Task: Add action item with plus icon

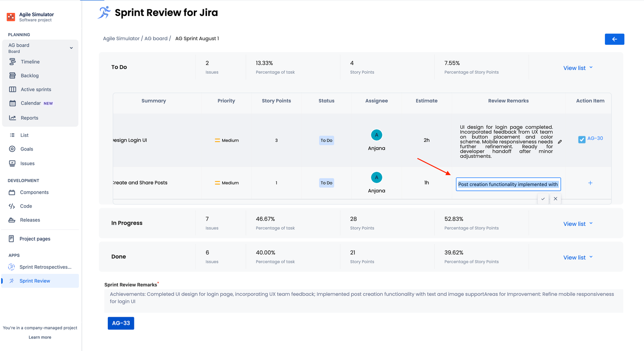Action: click(590, 183)
